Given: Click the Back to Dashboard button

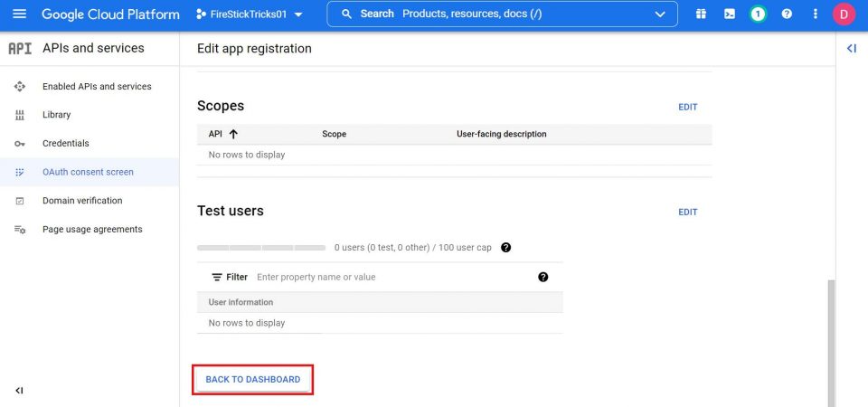Looking at the screenshot, I should [253, 379].
